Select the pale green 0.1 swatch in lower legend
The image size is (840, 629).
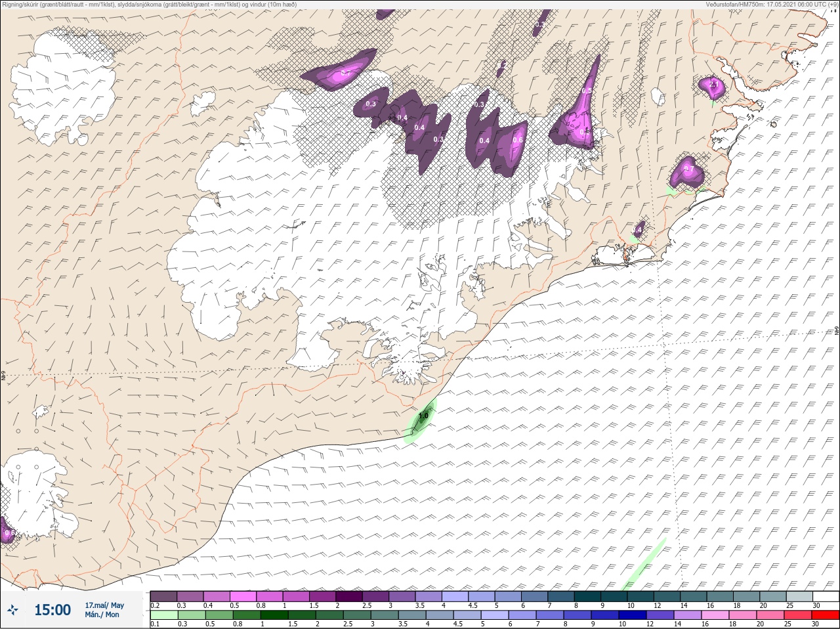(163, 615)
